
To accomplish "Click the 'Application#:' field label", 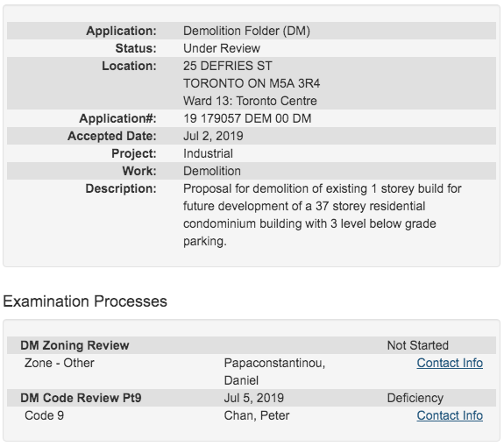I will 117,118.
